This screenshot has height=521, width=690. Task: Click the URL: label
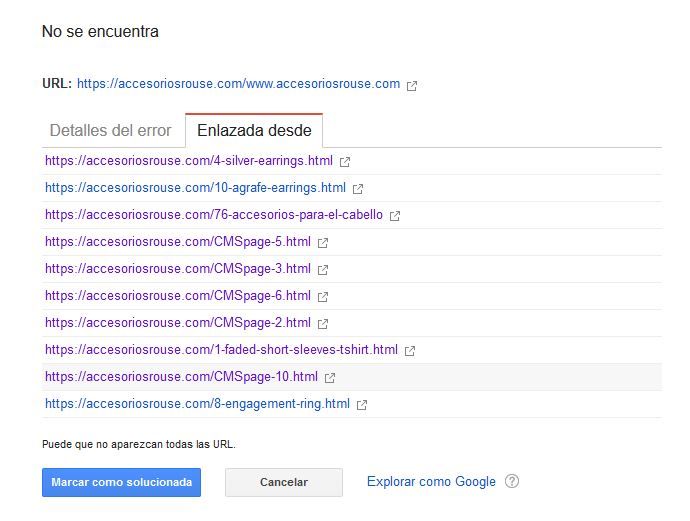pyautogui.click(x=57, y=84)
